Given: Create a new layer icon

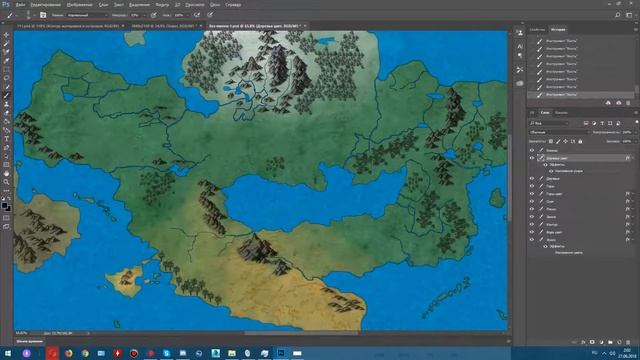Looking at the screenshot, I should coord(619,342).
